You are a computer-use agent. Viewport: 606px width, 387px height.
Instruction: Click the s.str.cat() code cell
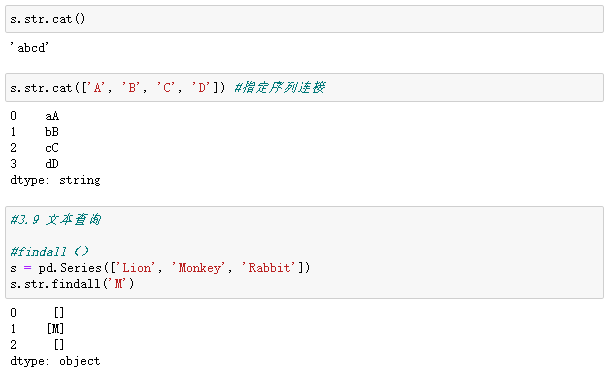click(x=304, y=19)
